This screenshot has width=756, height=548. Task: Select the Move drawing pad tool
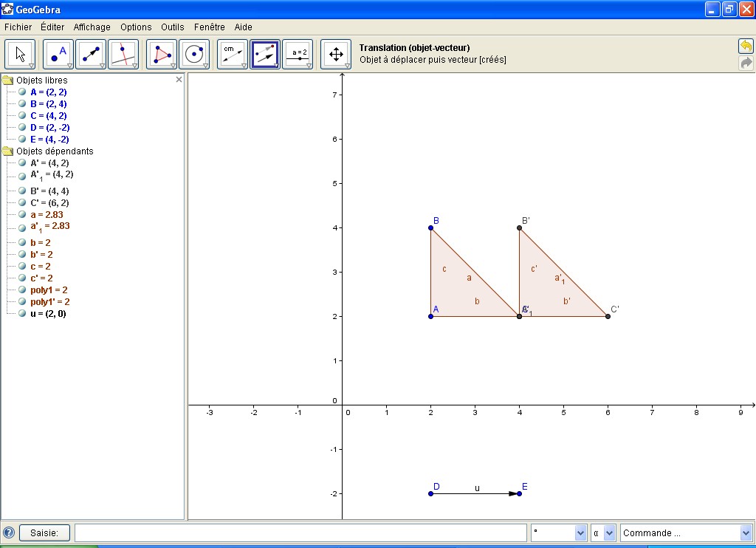coord(336,54)
